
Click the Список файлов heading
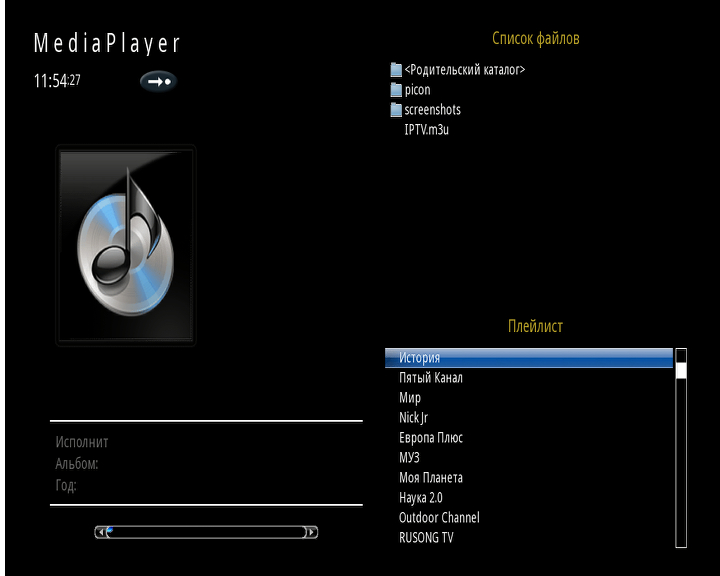(535, 39)
